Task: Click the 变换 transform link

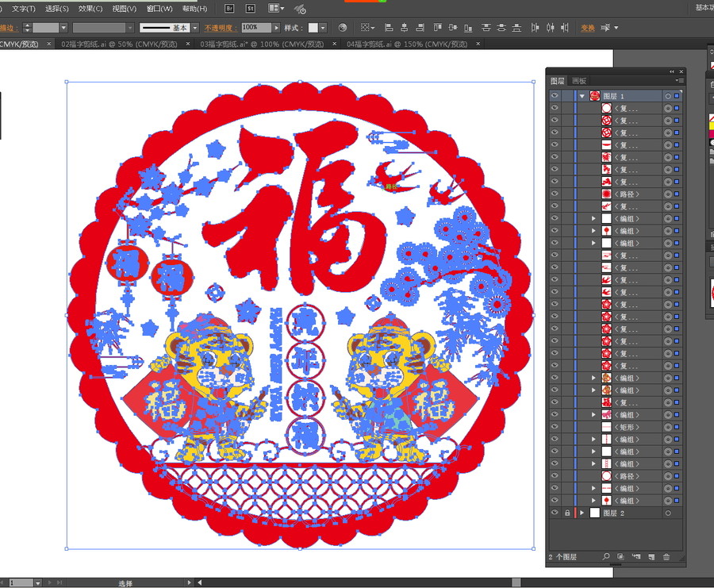Action: coord(587,28)
